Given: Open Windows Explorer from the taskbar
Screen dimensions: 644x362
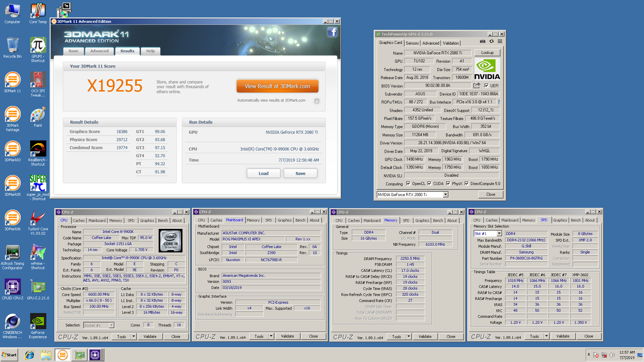Looking at the screenshot, I should tap(46, 355).
